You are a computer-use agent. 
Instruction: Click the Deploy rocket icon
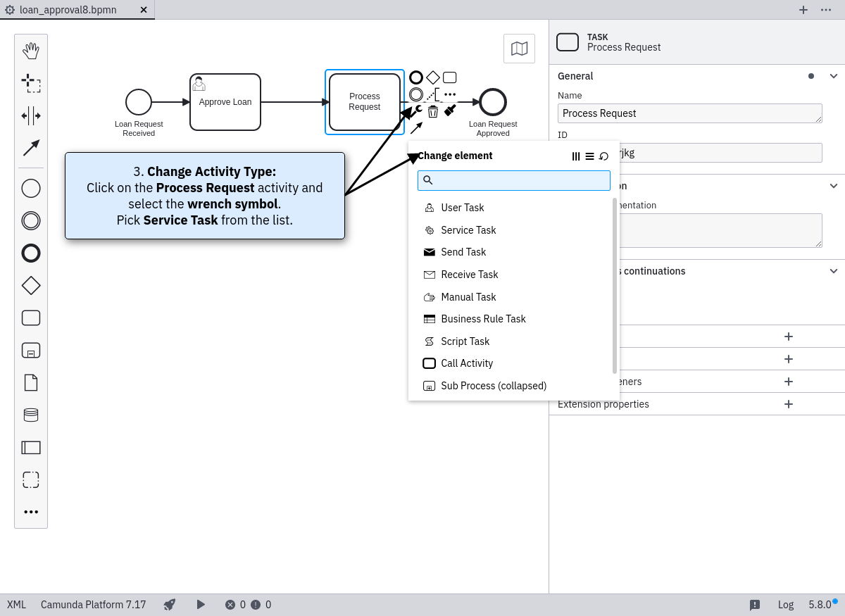coord(169,605)
